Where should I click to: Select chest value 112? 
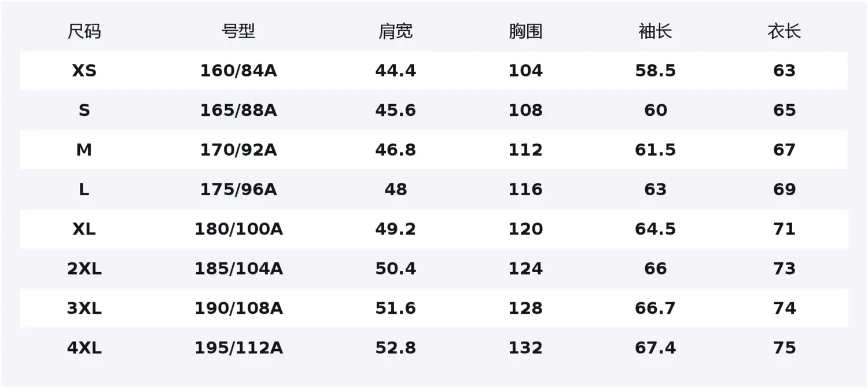(x=525, y=150)
